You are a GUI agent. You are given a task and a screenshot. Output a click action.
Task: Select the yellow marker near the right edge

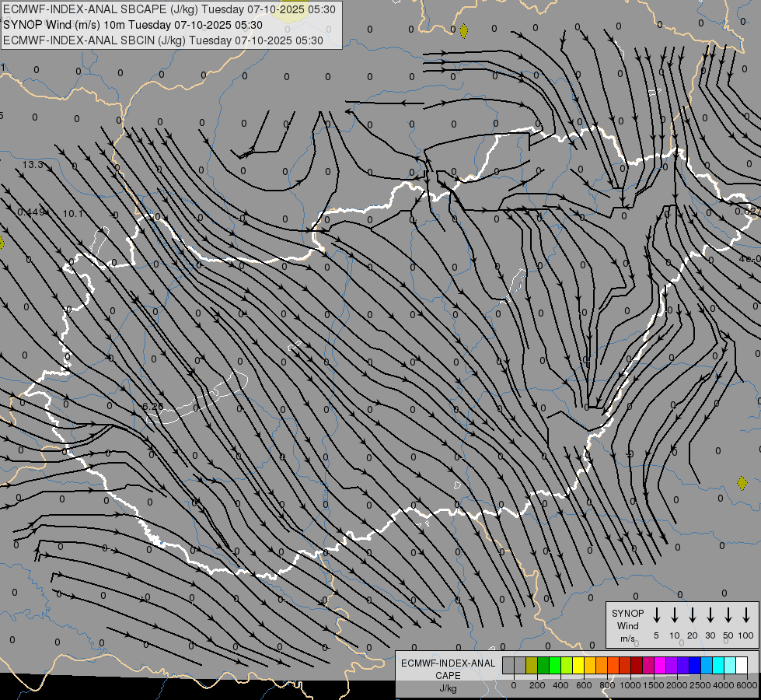(742, 483)
